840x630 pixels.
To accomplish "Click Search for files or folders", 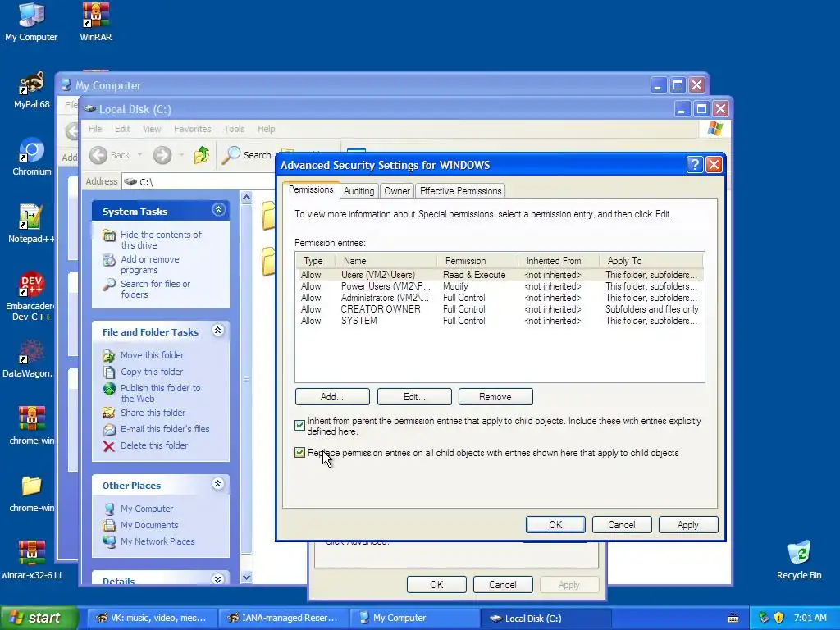I will point(155,290).
